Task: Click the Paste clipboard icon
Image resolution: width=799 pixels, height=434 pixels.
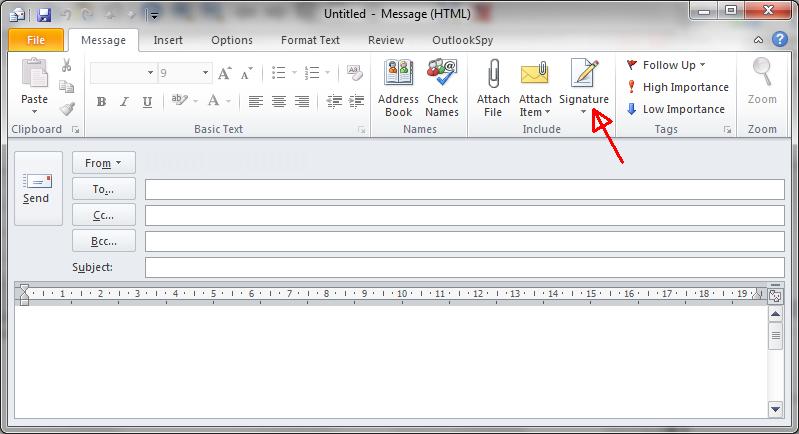Action: pyautogui.click(x=34, y=73)
